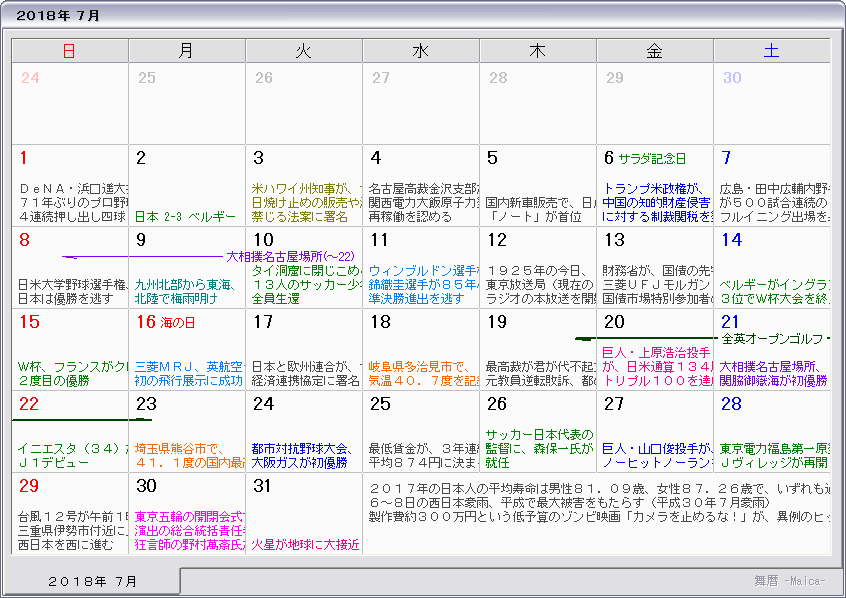The width and height of the screenshot is (846, 598).
Task: Click the １９２５年の今日 entry on day 12
Action: pos(541,285)
